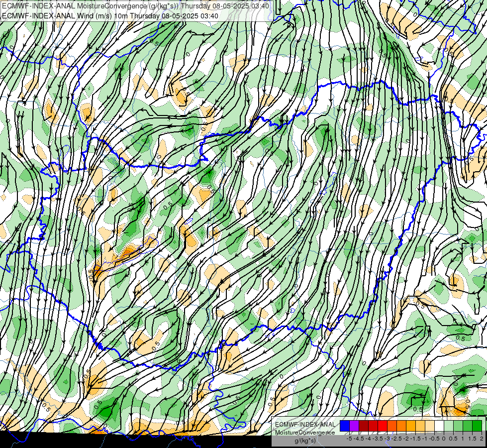
Task: Click the '-5' legend scale value
Action: pyautogui.click(x=349, y=439)
